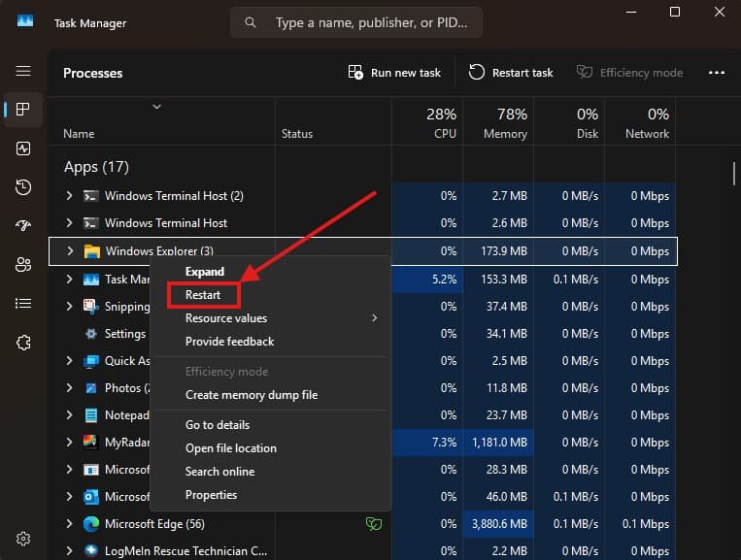Screen dimensions: 741x560
Task: Click the Run new task icon
Action: (355, 72)
